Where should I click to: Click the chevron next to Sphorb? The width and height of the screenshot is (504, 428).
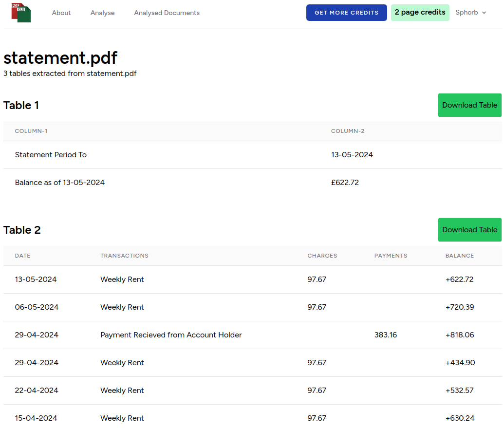484,13
